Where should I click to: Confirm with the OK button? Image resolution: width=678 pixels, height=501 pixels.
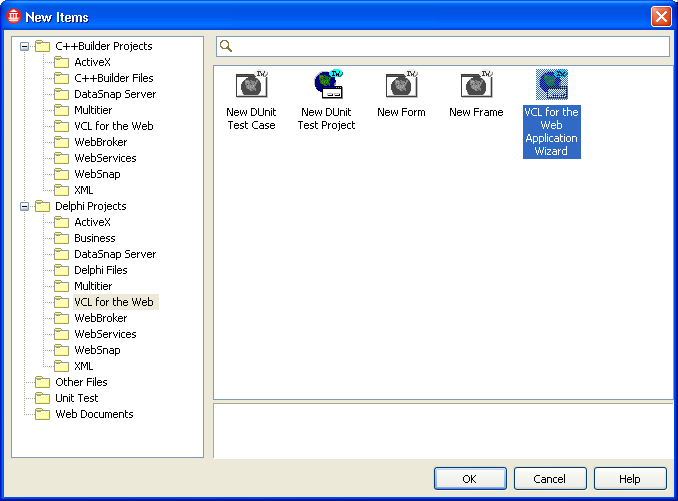[x=470, y=479]
